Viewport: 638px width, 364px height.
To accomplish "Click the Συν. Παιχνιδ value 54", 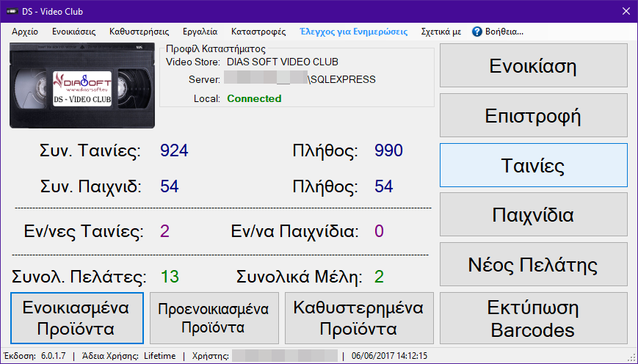I will (x=170, y=186).
